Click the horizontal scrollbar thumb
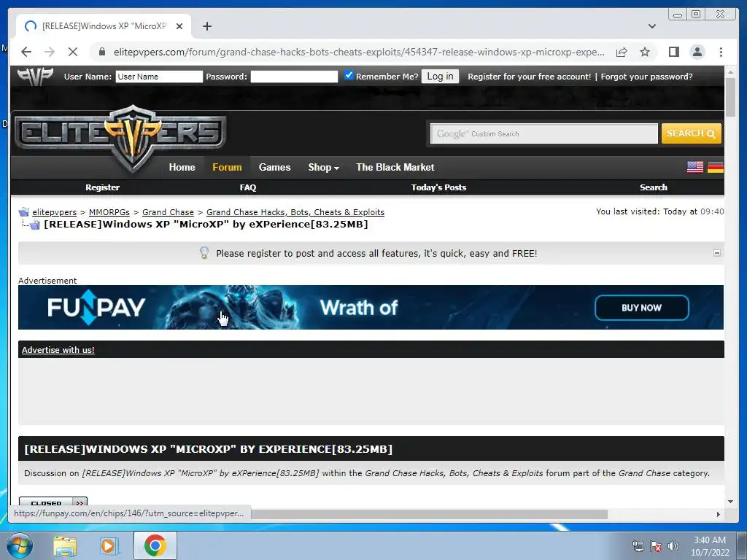The width and height of the screenshot is (747, 560). click(429, 514)
